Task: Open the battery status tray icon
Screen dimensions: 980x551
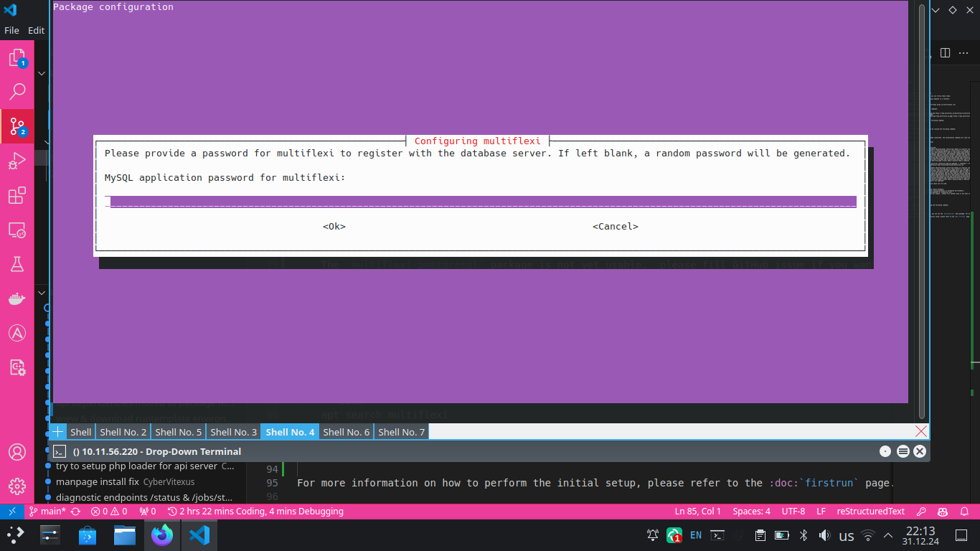Action: [x=781, y=535]
